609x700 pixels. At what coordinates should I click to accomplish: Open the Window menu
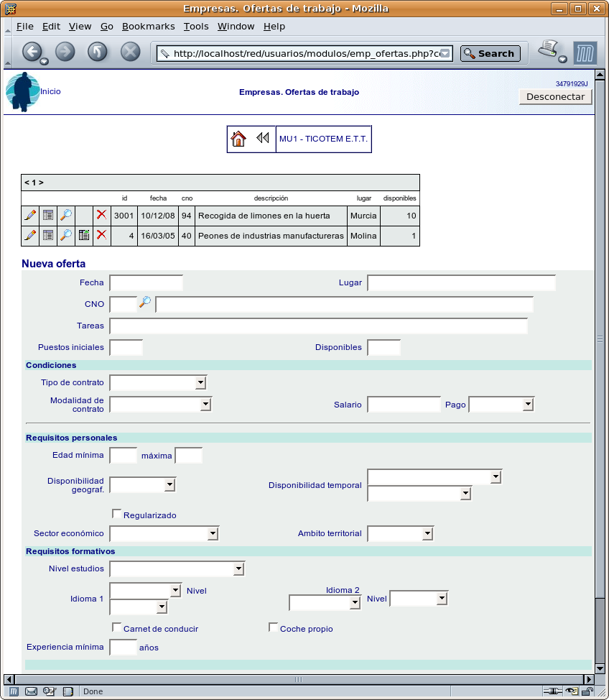[236, 27]
